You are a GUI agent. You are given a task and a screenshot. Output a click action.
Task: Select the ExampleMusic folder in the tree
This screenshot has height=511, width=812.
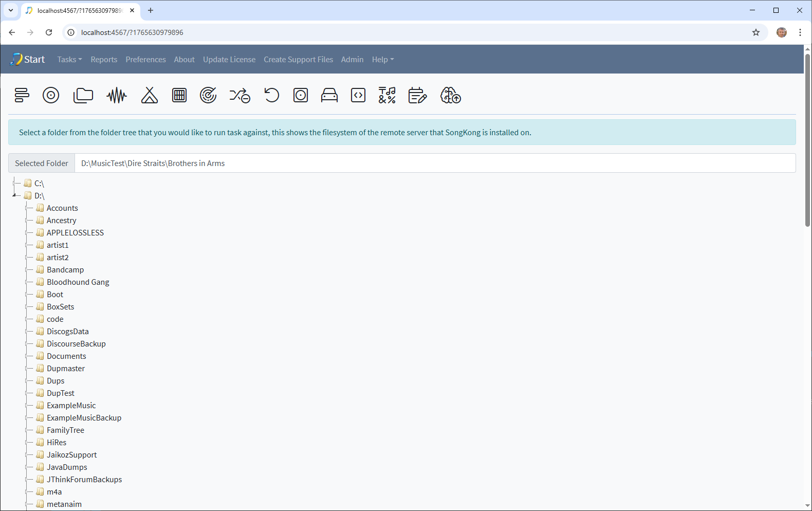71,406
